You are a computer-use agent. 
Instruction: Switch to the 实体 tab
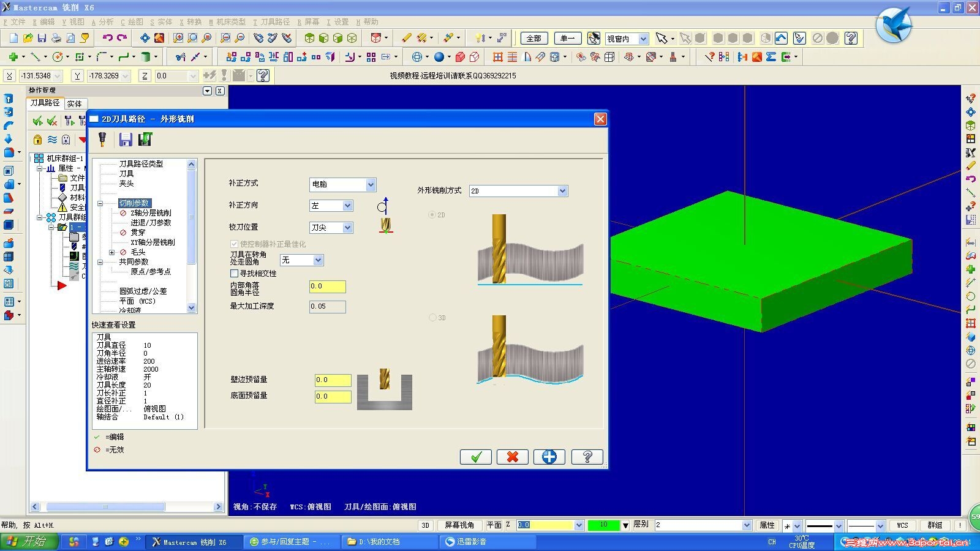[75, 104]
